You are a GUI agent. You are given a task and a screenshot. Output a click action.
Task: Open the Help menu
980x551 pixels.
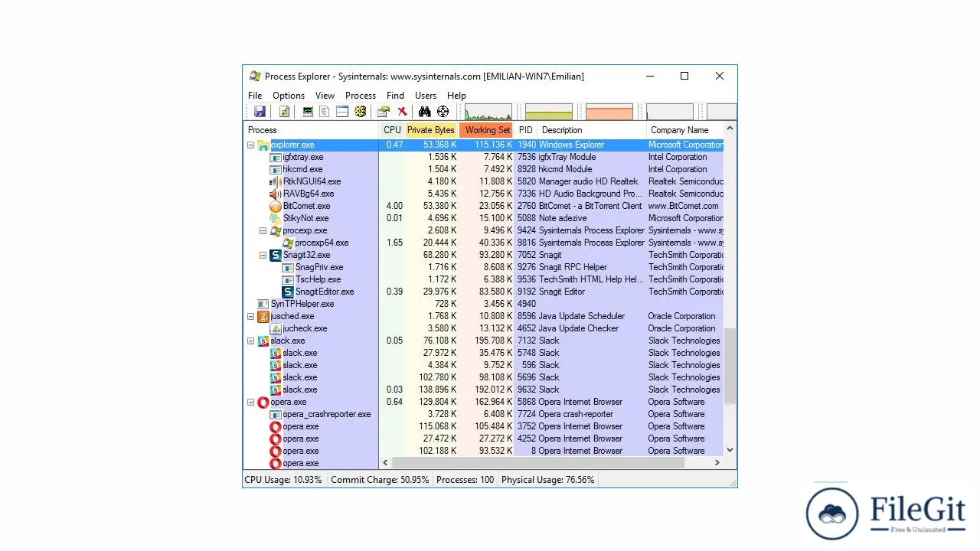(456, 96)
